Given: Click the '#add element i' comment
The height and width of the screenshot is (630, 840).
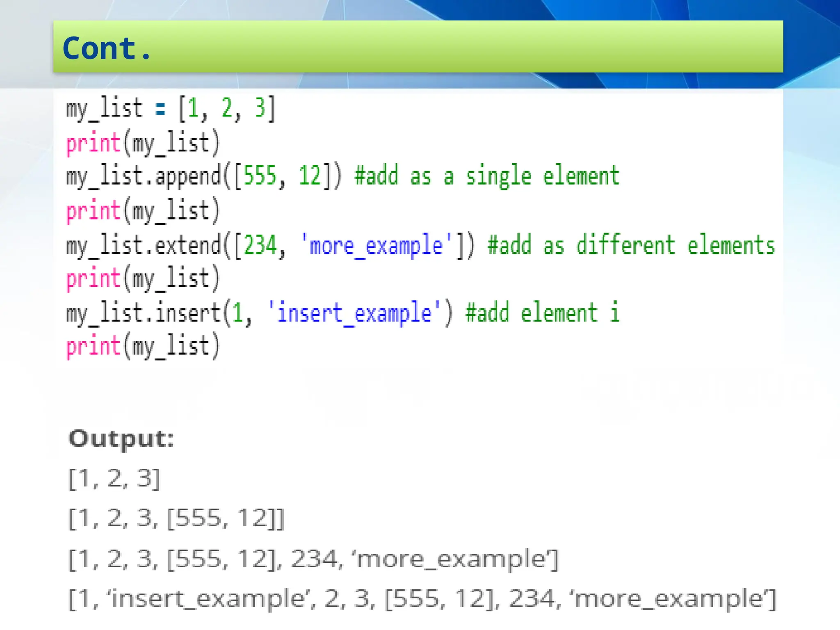Looking at the screenshot, I should click(542, 313).
